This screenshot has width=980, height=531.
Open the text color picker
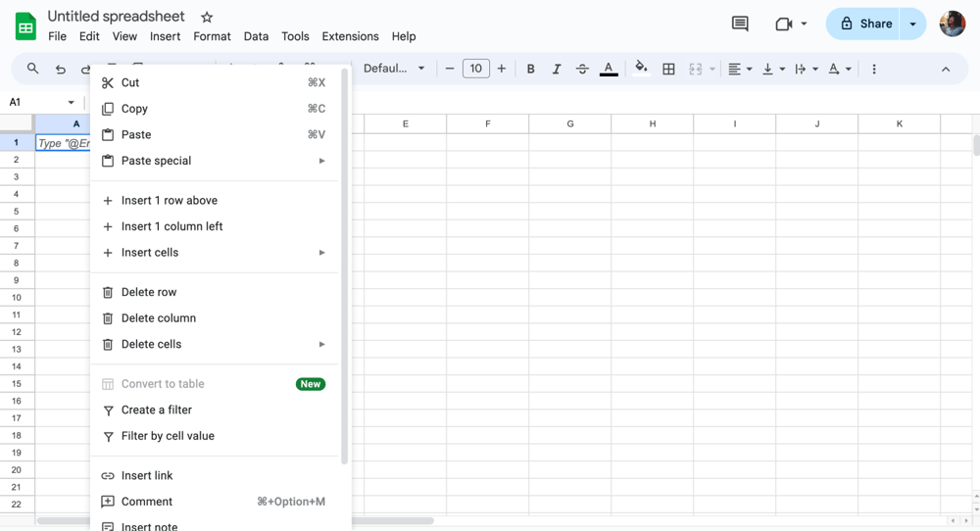pos(609,69)
